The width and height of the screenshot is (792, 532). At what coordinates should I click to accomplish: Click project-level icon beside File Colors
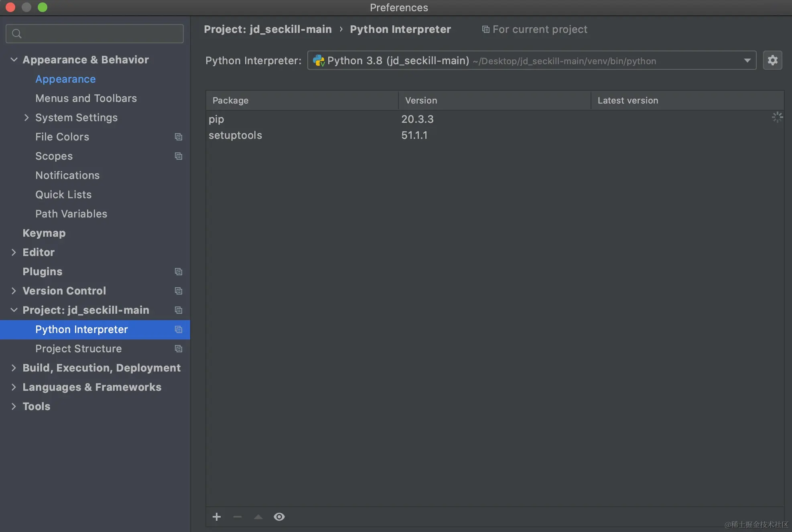[x=179, y=137]
